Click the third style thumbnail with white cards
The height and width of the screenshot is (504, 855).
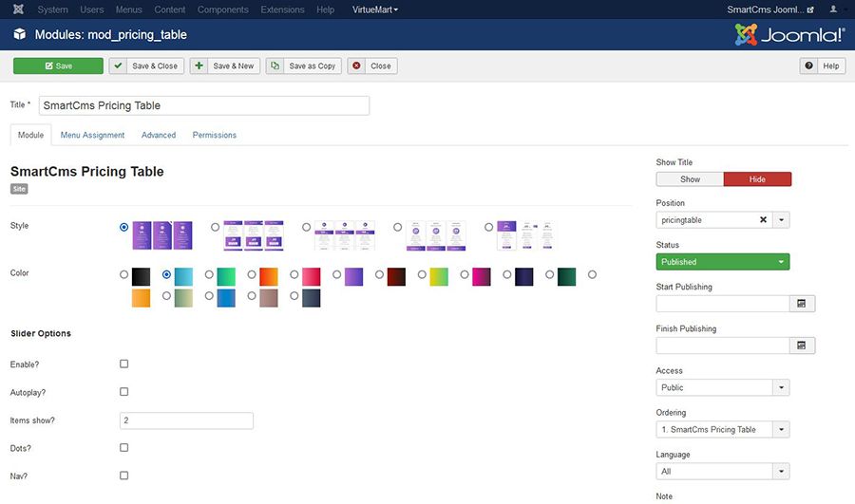[x=345, y=234]
